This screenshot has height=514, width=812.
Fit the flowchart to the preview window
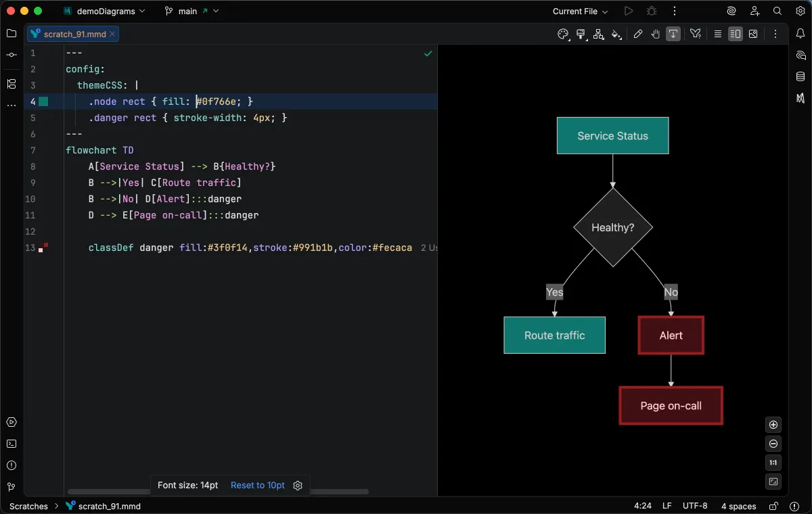click(773, 482)
